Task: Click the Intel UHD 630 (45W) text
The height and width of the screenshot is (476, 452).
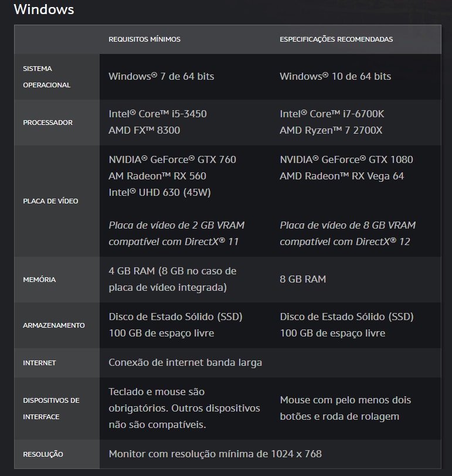Action: [159, 192]
